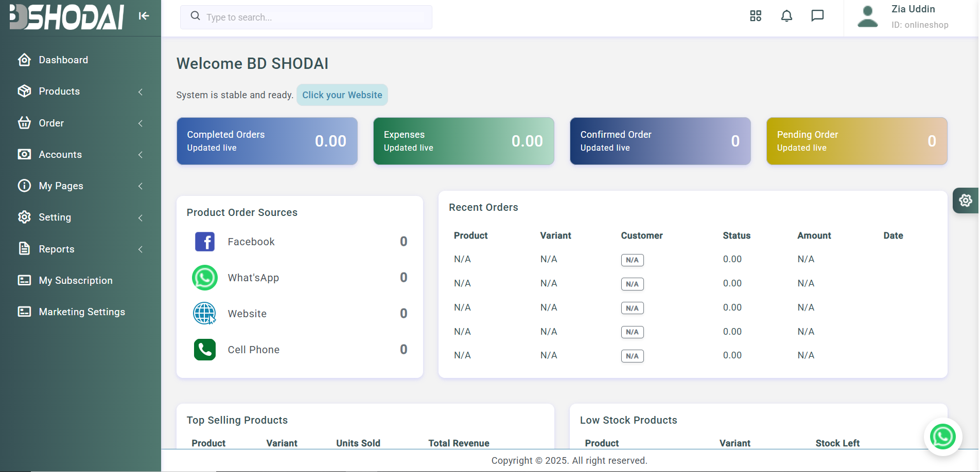Click the search magnifier icon
This screenshot has height=472, width=980.
195,16
